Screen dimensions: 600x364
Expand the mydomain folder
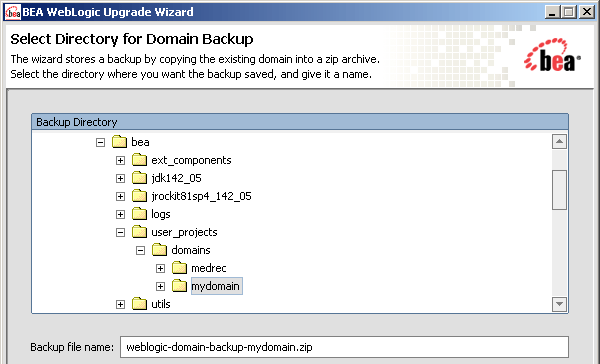[x=160, y=286]
